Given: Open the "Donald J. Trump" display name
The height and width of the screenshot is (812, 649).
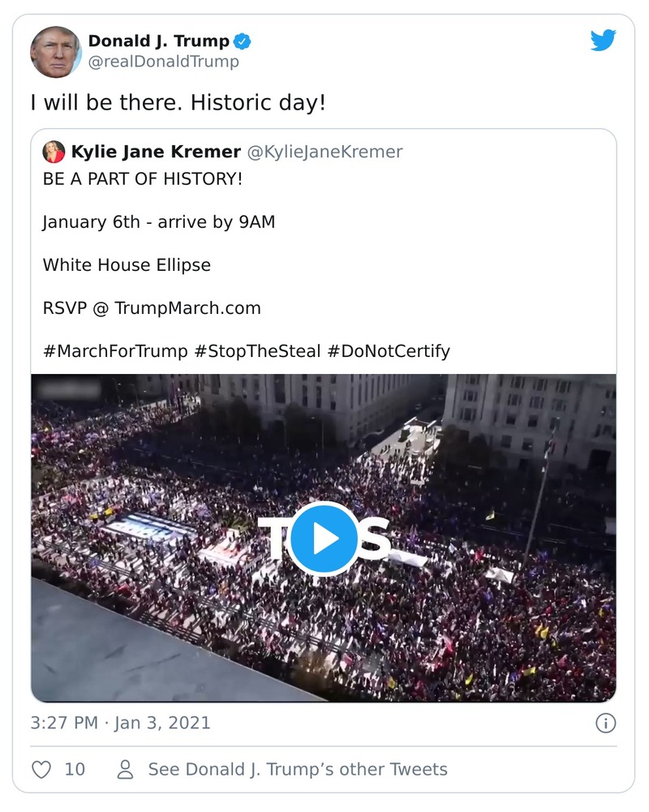Looking at the screenshot, I should [158, 41].
